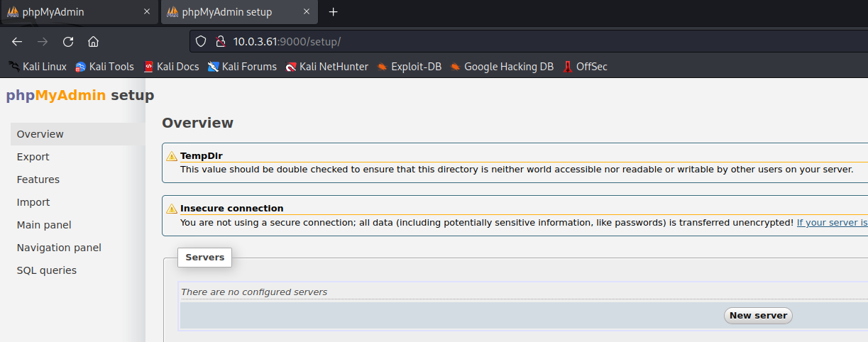Click the Insecure connection notice title
Image resolution: width=868 pixels, height=342 pixels.
[x=232, y=209]
